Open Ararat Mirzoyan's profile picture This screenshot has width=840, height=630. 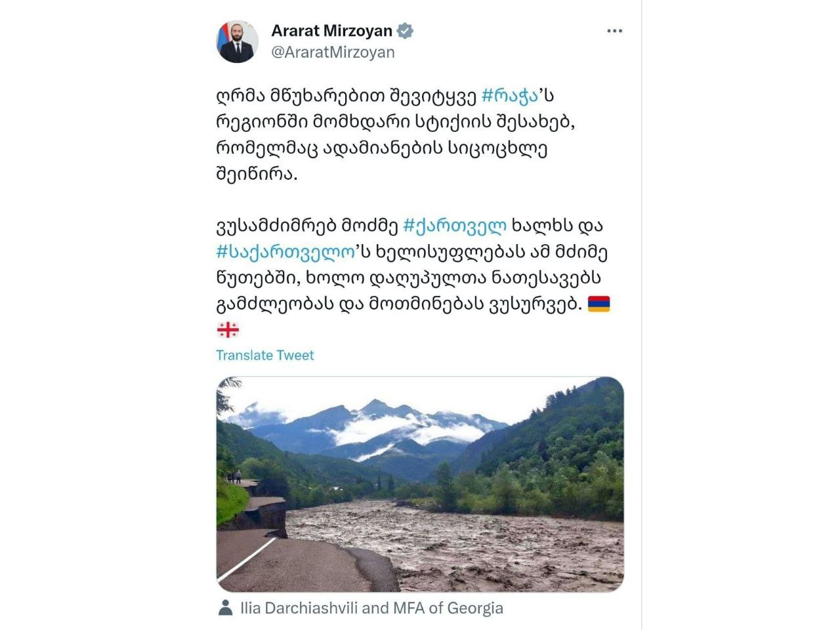(238, 41)
